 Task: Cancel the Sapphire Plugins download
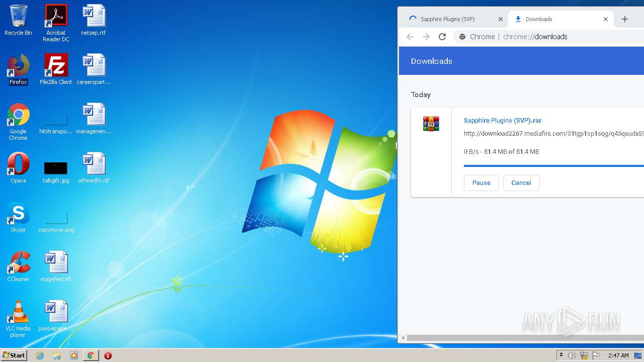tap(521, 183)
